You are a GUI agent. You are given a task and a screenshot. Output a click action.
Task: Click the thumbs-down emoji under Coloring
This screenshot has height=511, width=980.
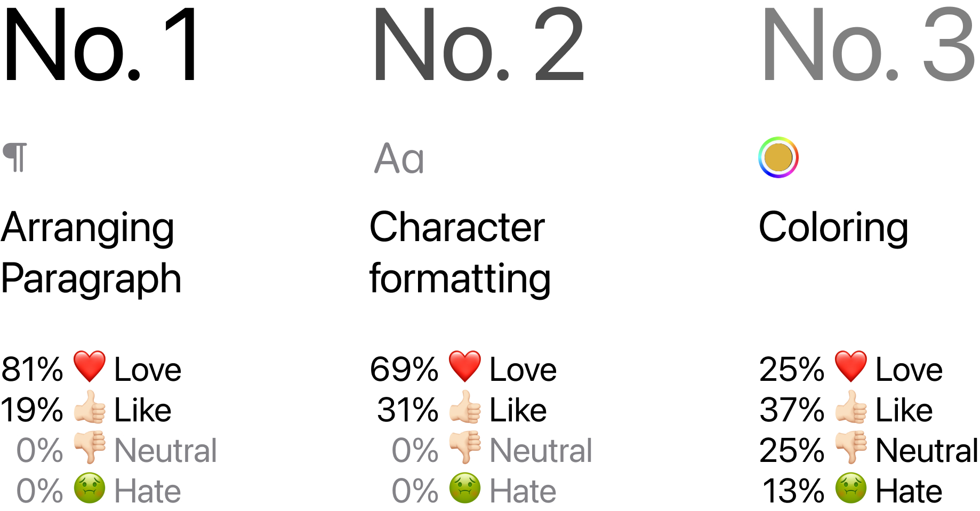point(851,448)
